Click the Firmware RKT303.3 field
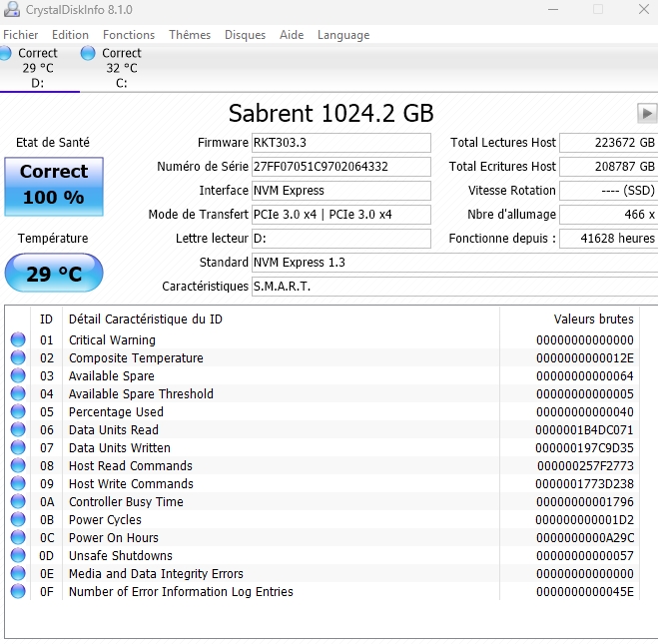This screenshot has width=658, height=644. pos(339,143)
